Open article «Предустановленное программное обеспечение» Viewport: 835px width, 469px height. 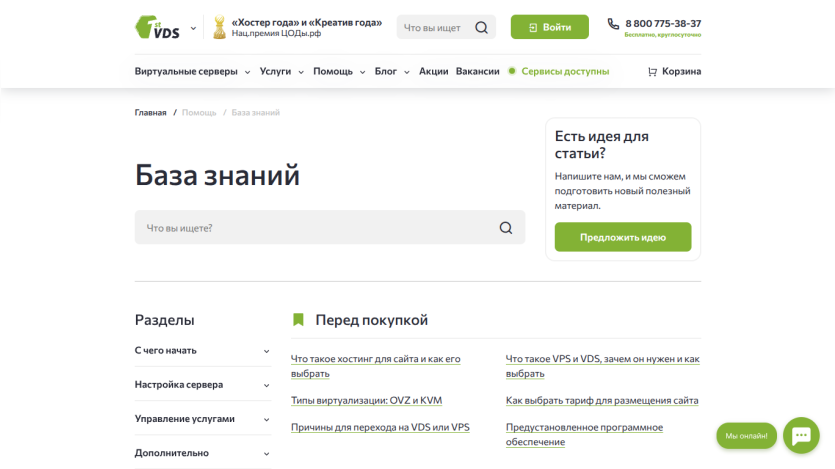(x=584, y=434)
